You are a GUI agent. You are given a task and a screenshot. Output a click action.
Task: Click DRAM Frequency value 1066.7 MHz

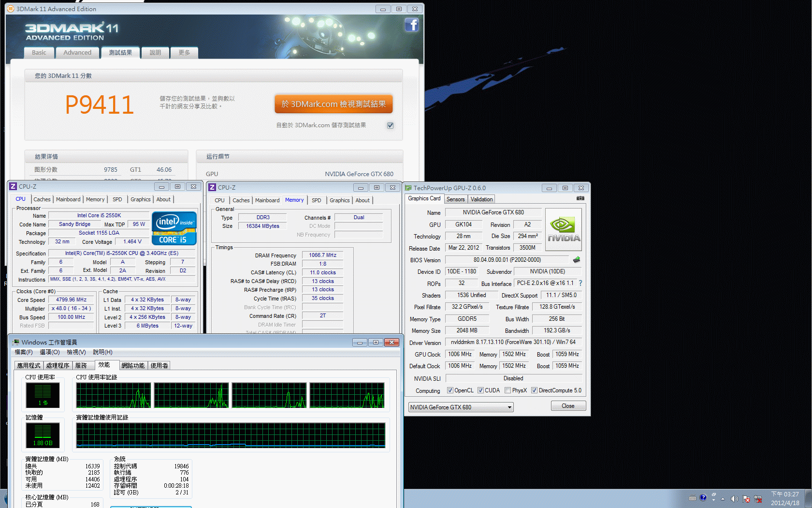click(x=323, y=255)
